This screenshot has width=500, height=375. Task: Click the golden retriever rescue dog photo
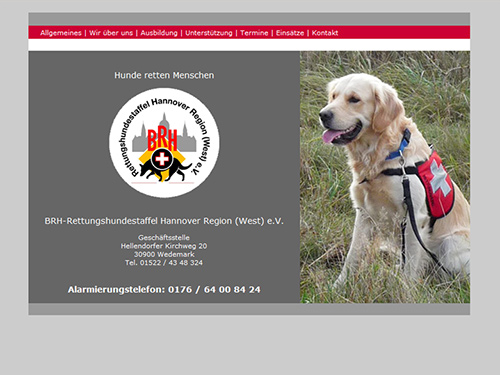point(385,177)
